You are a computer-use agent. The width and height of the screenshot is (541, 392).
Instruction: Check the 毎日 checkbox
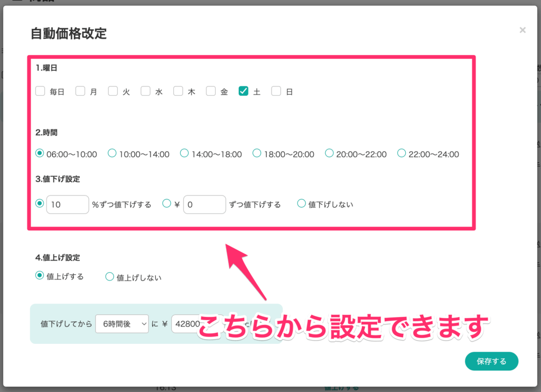(40, 91)
